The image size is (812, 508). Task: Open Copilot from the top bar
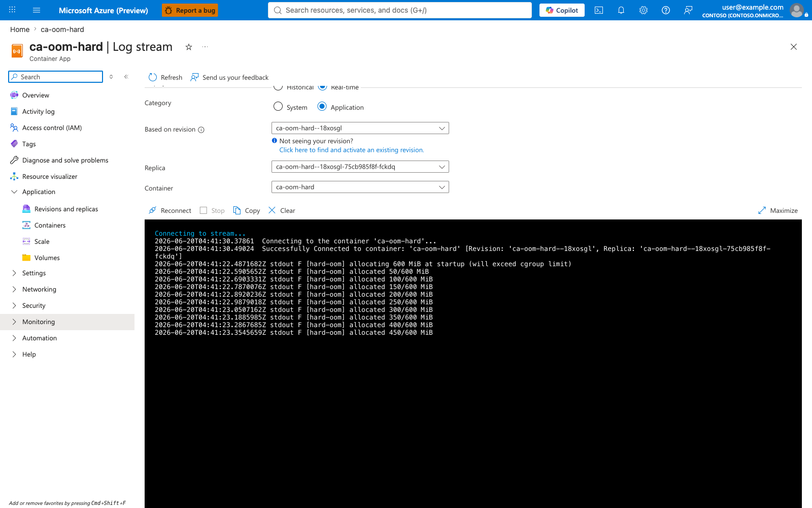(562, 10)
